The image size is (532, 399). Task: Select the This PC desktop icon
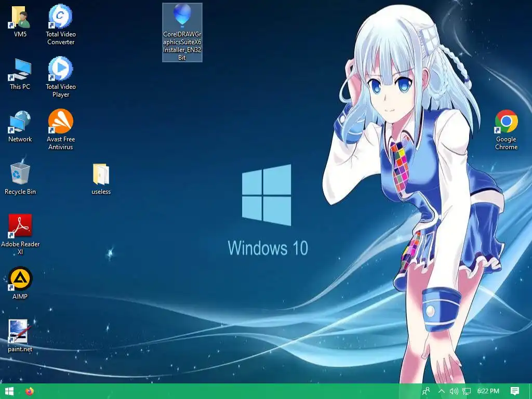[20, 74]
